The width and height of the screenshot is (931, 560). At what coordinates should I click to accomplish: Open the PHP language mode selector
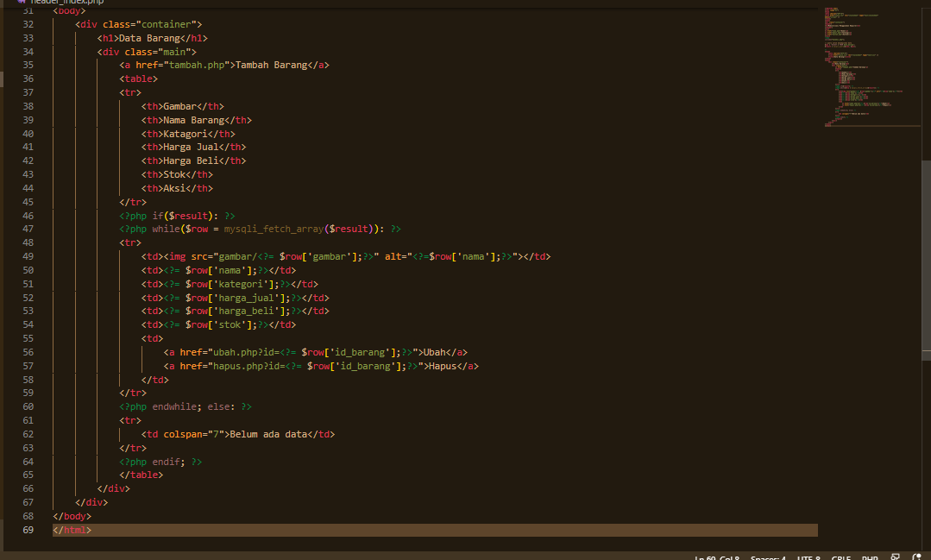870,557
